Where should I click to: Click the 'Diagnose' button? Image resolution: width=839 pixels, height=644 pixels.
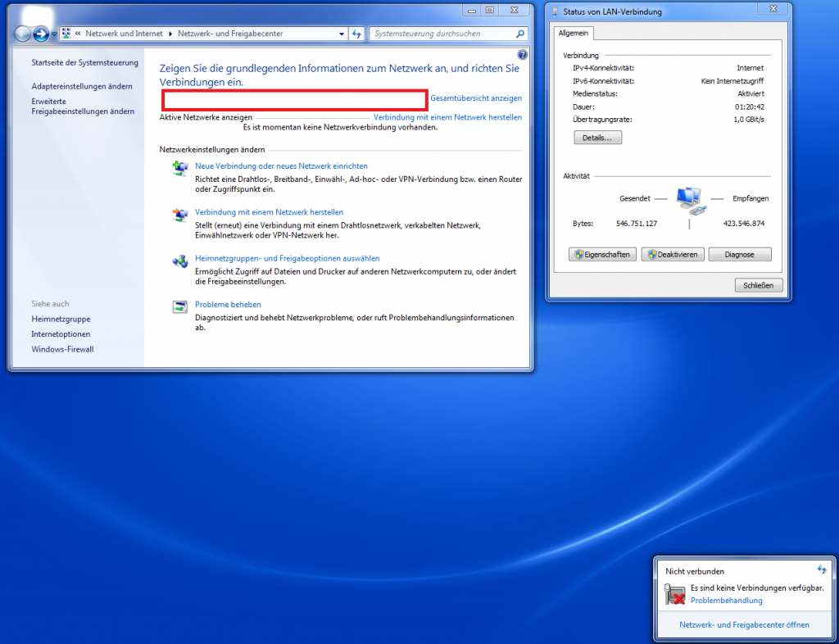click(x=740, y=255)
